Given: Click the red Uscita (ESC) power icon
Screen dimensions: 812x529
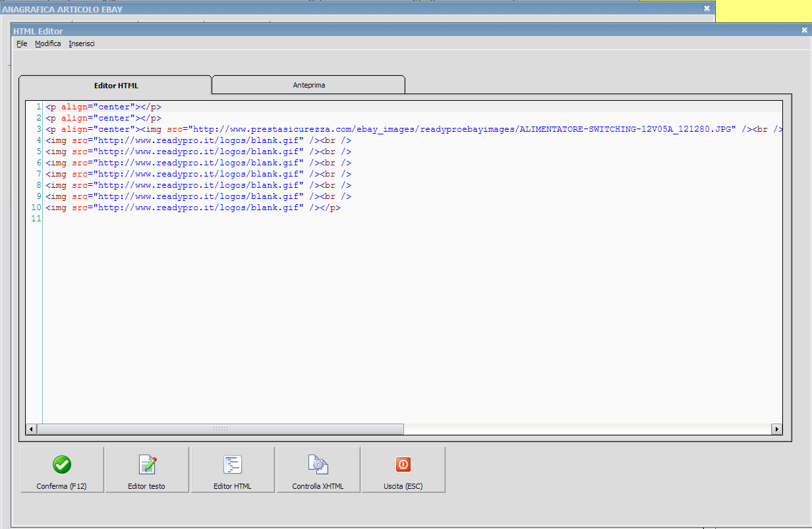Looking at the screenshot, I should click(403, 464).
